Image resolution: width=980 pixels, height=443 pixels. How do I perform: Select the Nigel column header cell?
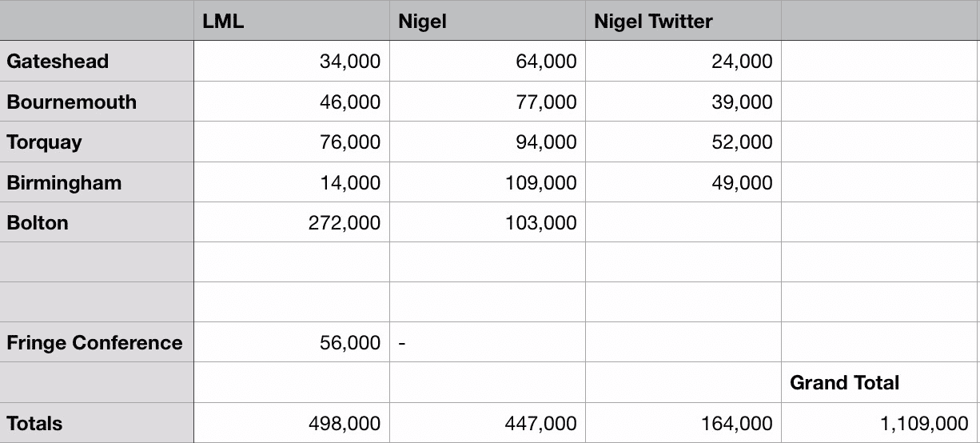(487, 21)
